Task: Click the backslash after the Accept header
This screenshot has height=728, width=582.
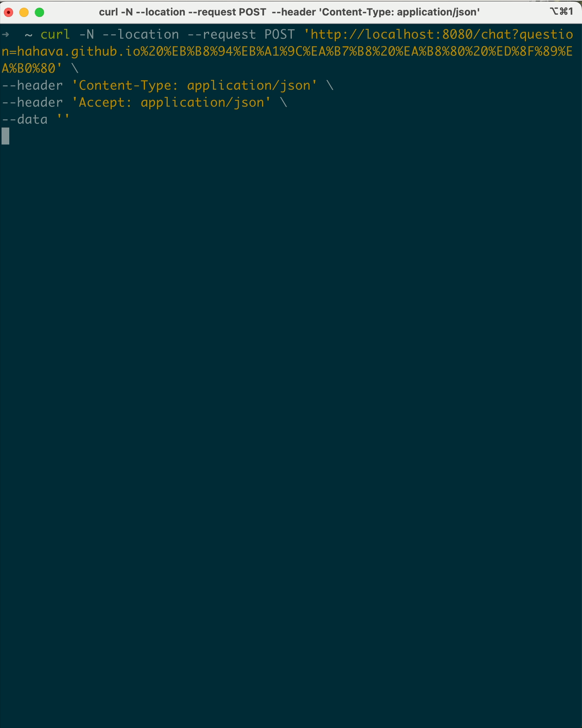Action: pyautogui.click(x=284, y=102)
